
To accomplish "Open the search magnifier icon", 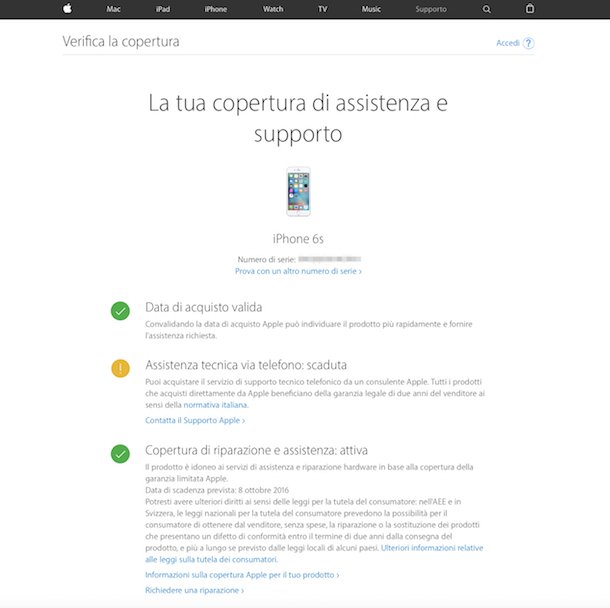I will (x=486, y=9).
